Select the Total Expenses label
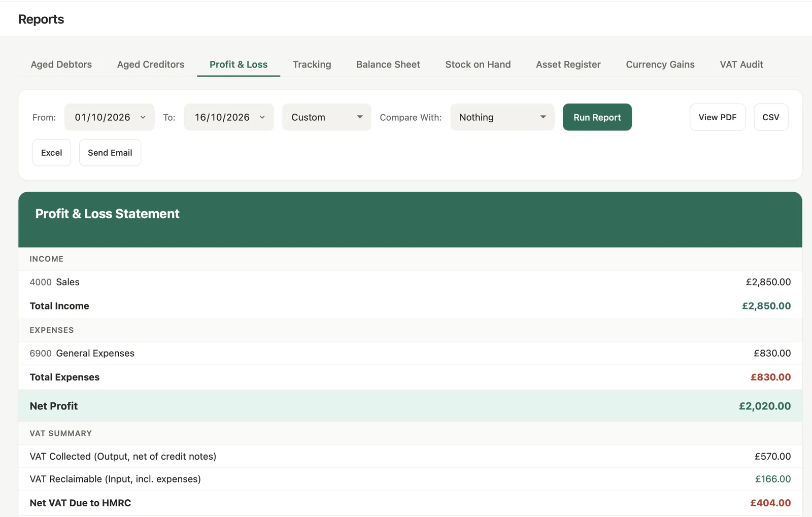The height and width of the screenshot is (517, 812). click(64, 377)
